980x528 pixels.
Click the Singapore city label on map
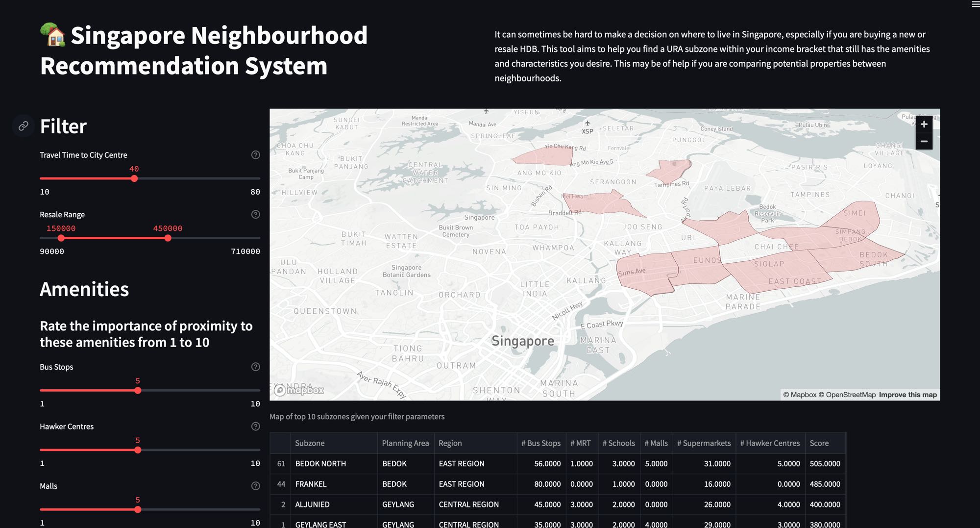523,341
